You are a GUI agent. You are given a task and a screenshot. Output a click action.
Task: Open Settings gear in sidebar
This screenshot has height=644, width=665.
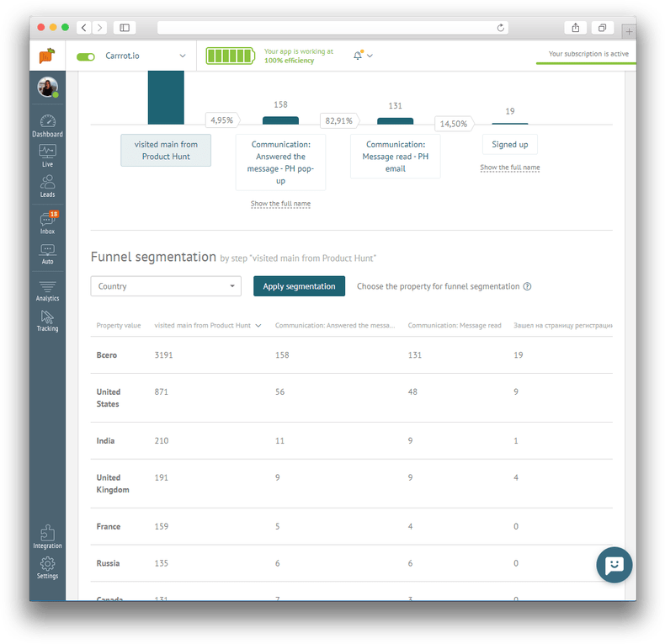[47, 567]
